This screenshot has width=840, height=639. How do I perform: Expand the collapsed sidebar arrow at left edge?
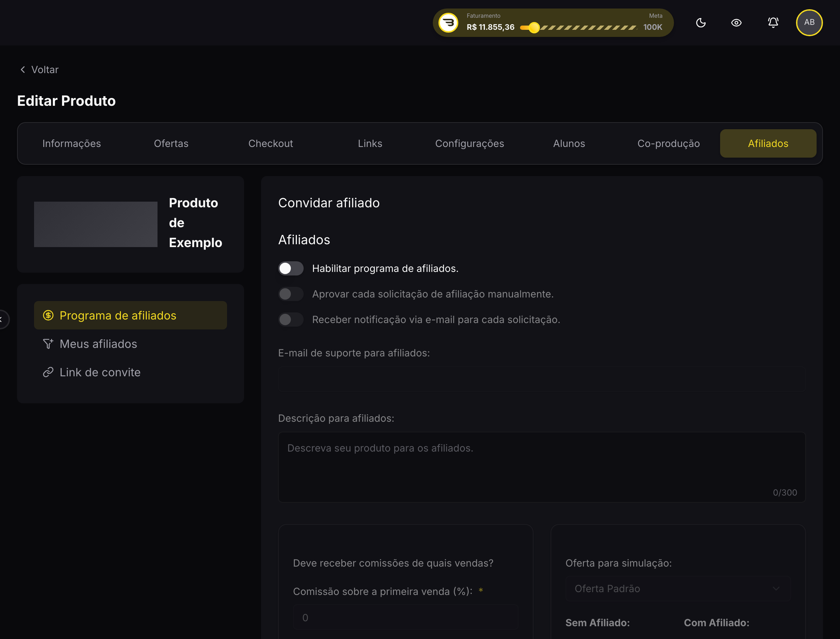pyautogui.click(x=2, y=319)
